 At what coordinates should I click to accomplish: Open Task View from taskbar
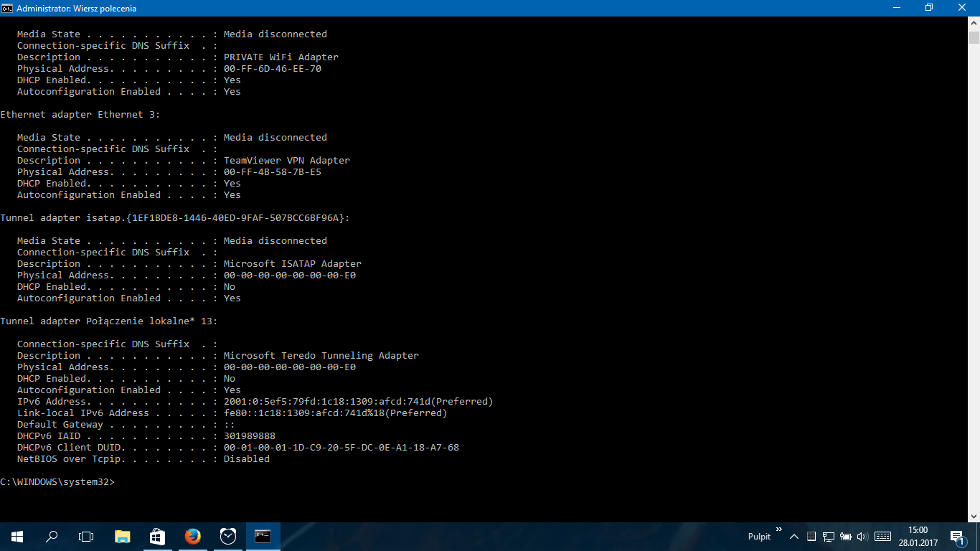click(86, 536)
